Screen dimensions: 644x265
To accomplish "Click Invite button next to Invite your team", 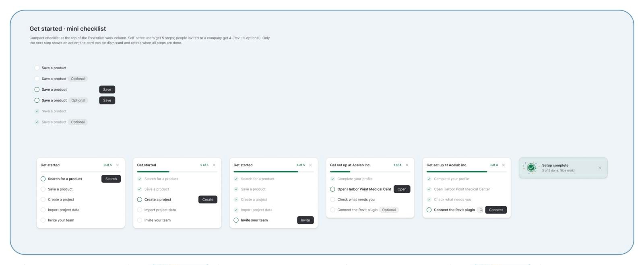I will coord(305,220).
